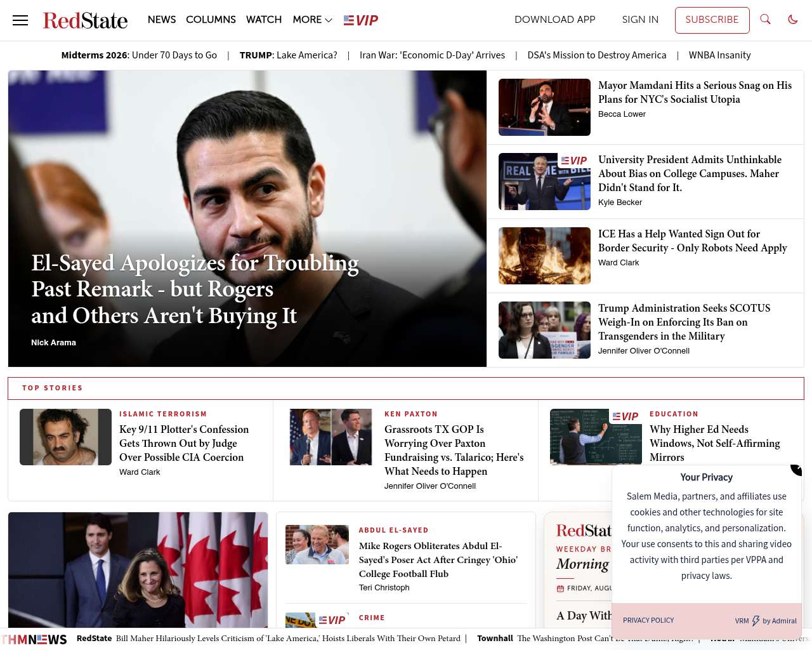Click VIP badge on chalkboard thumbnail
812x650 pixels.
[x=625, y=416]
